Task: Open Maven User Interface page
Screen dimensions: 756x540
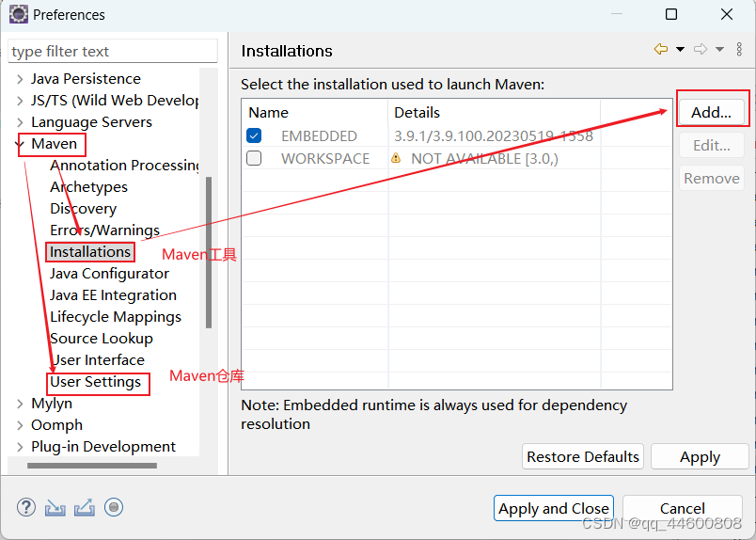Action: [x=98, y=360]
